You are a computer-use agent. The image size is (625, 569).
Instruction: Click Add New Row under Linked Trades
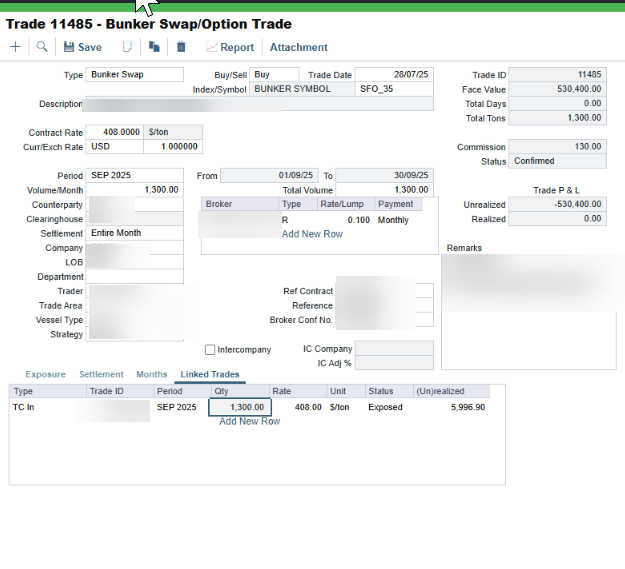[x=250, y=421]
